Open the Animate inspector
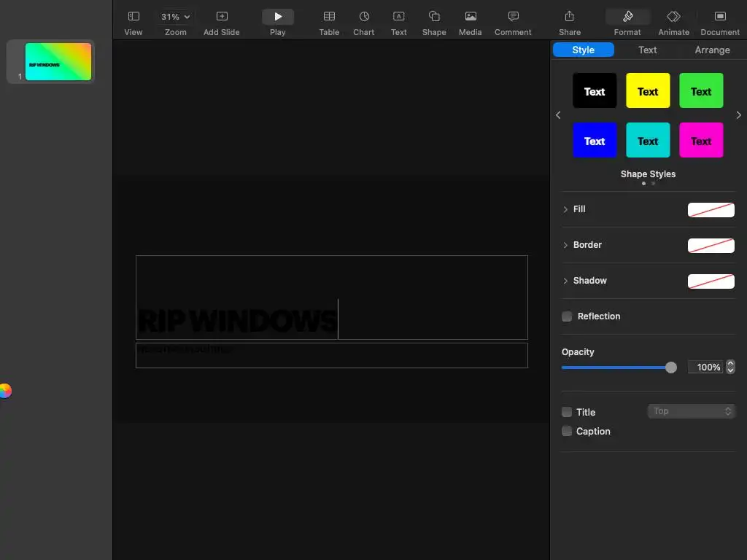The width and height of the screenshot is (747, 560). tap(673, 23)
